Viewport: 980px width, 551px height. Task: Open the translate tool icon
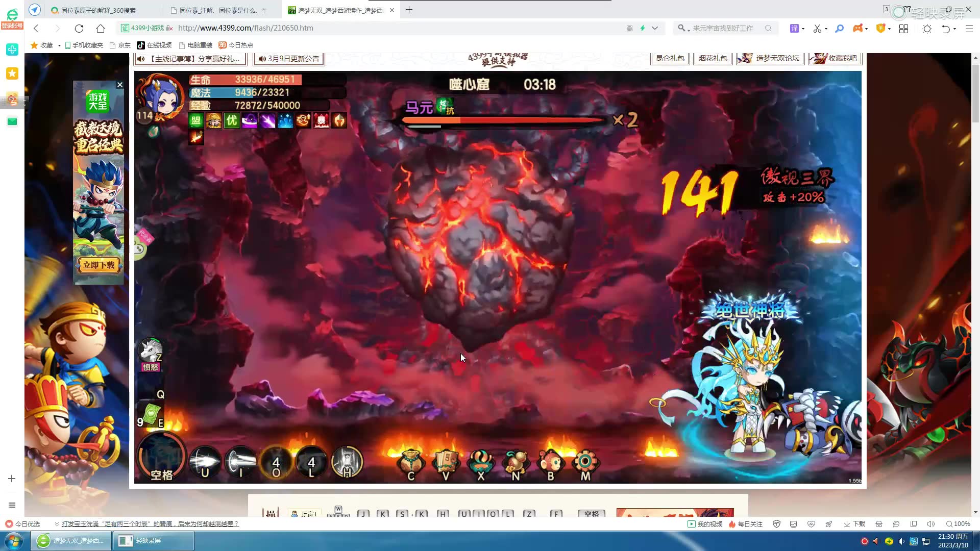794,28
